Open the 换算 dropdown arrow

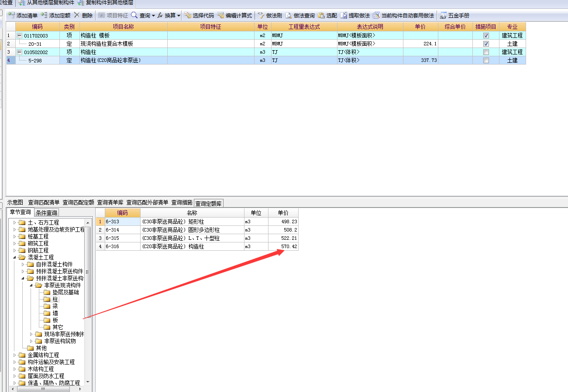pos(179,16)
